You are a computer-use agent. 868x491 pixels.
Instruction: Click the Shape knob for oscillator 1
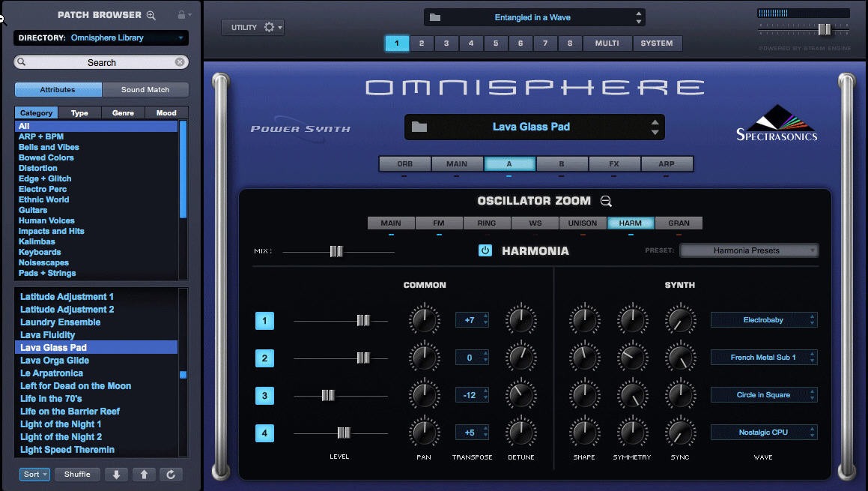click(585, 320)
